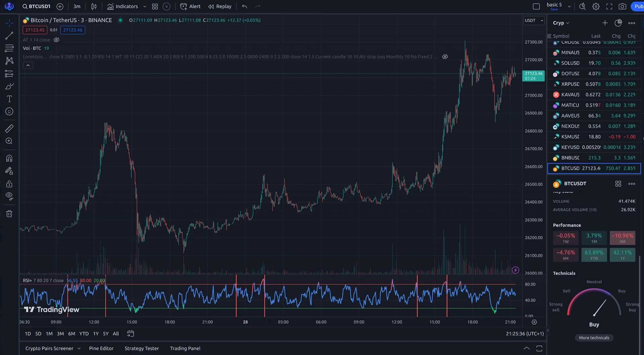Open the Trading Panel tab
Image resolution: width=644 pixels, height=355 pixels.
(185, 348)
